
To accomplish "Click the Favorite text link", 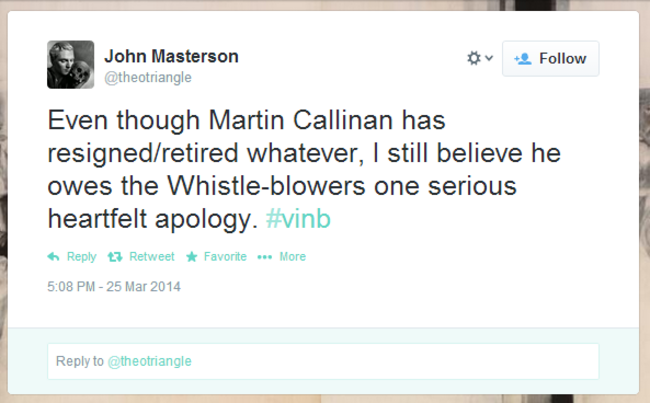I will click(x=225, y=257).
